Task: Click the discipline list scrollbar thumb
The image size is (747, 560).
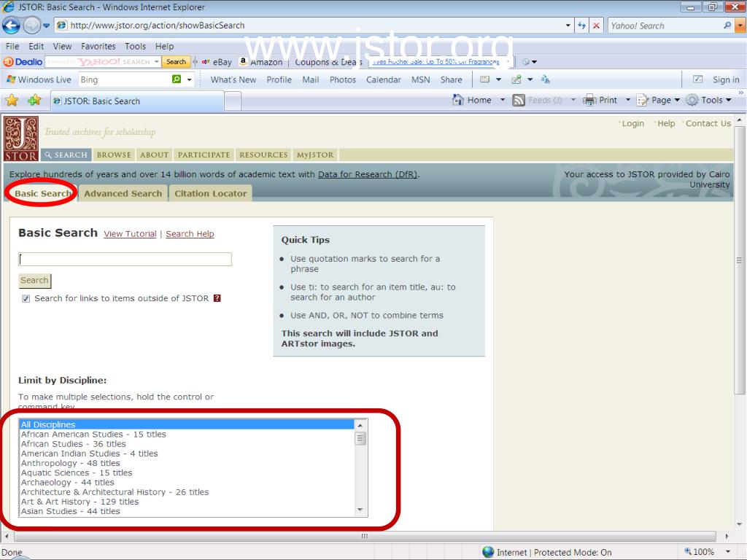Action: pyautogui.click(x=360, y=438)
